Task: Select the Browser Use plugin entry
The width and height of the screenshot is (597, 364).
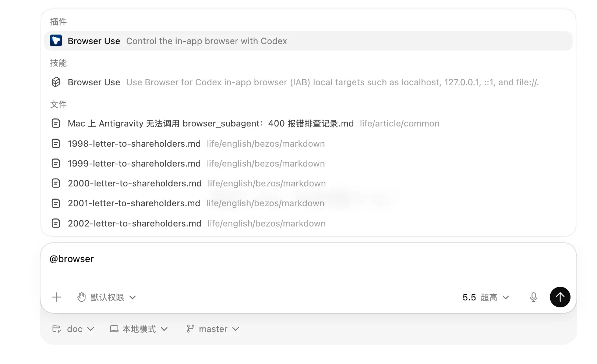Action: click(x=308, y=41)
